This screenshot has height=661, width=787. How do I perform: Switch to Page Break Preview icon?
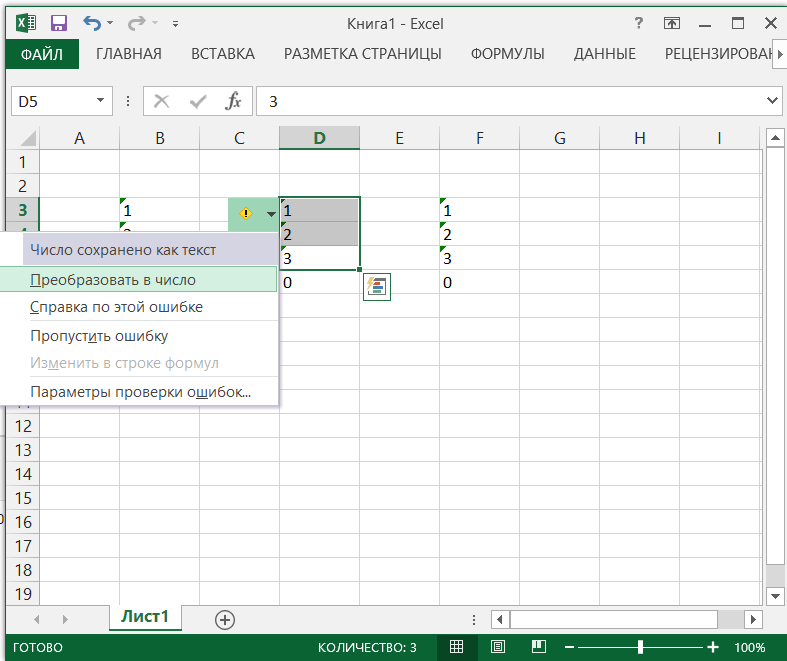coord(539,646)
